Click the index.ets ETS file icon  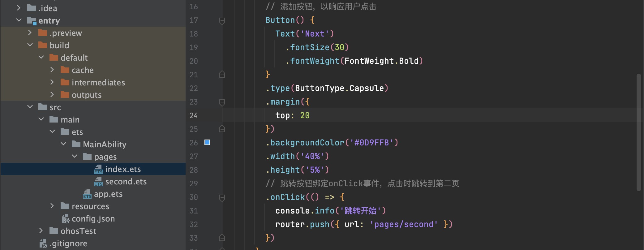click(98, 169)
